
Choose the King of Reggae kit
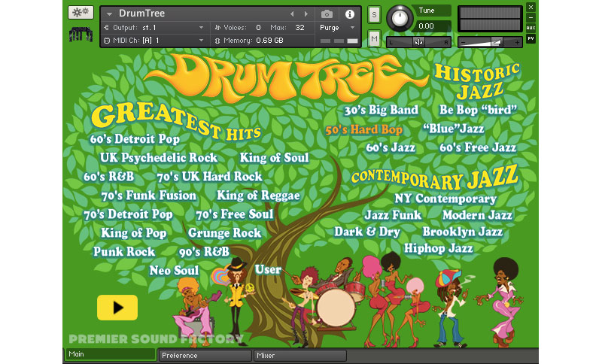click(258, 196)
